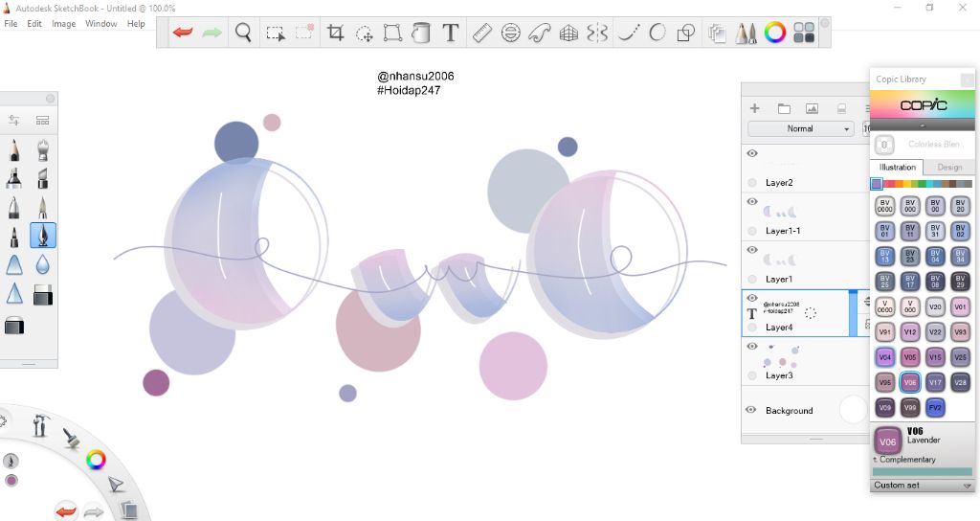The image size is (980, 521).
Task: Select the Pencil brush in brush palette
Action: (x=13, y=150)
